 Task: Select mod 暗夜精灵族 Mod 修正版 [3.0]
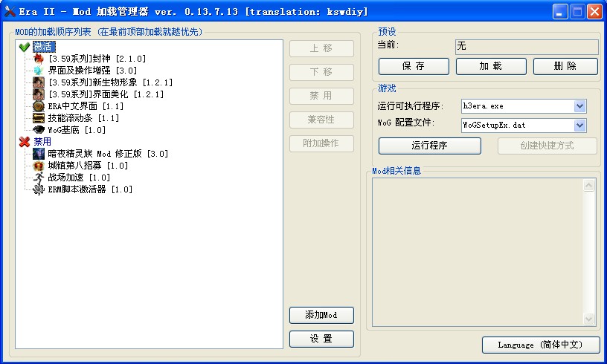[x=108, y=154]
